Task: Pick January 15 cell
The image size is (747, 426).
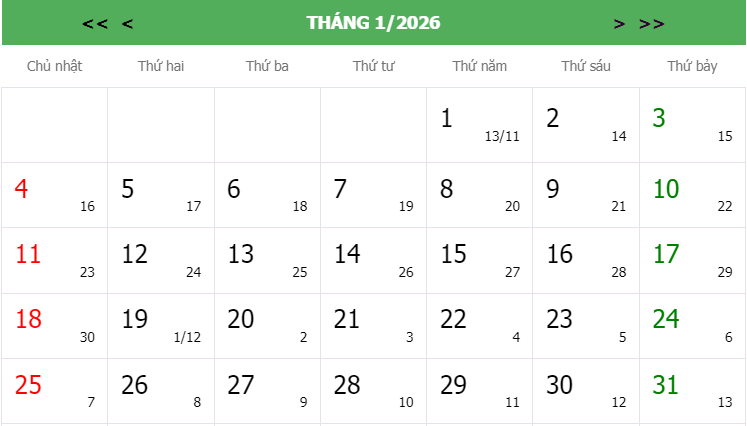Action: (479, 260)
